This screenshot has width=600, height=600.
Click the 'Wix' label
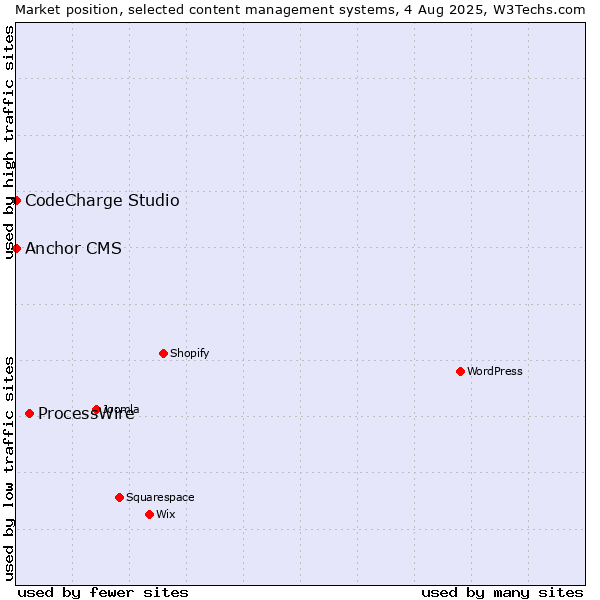click(166, 514)
